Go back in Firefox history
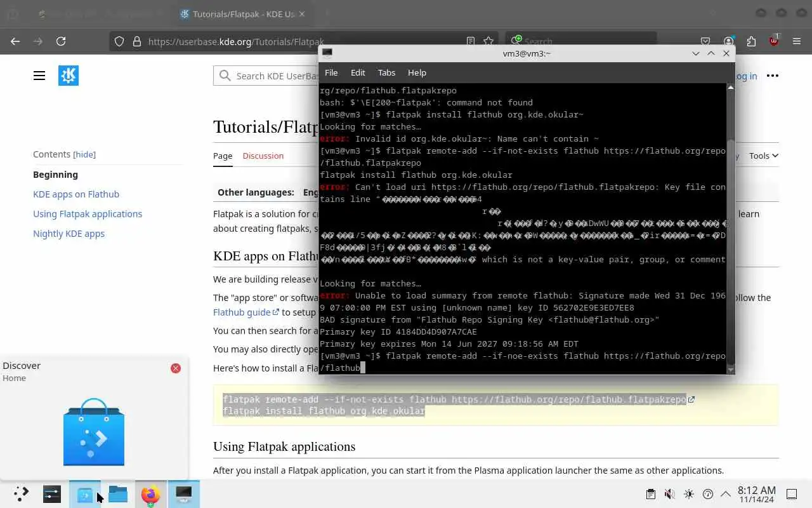The width and height of the screenshot is (812, 508). (x=15, y=41)
